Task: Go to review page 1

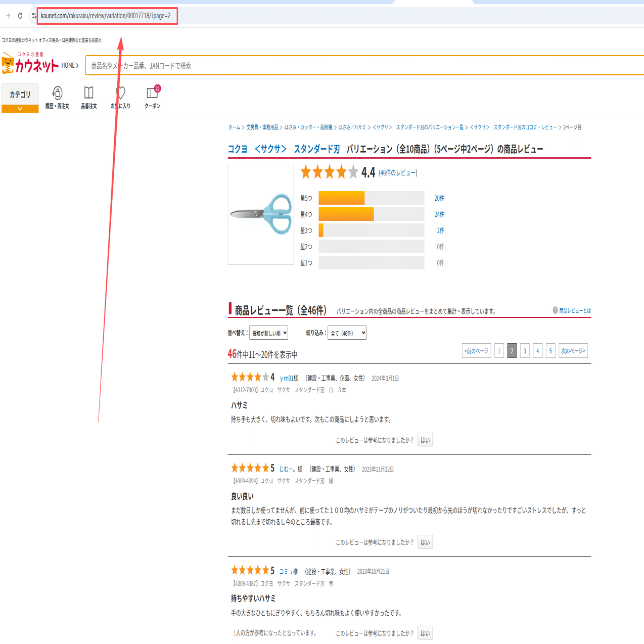Action: pyautogui.click(x=499, y=351)
